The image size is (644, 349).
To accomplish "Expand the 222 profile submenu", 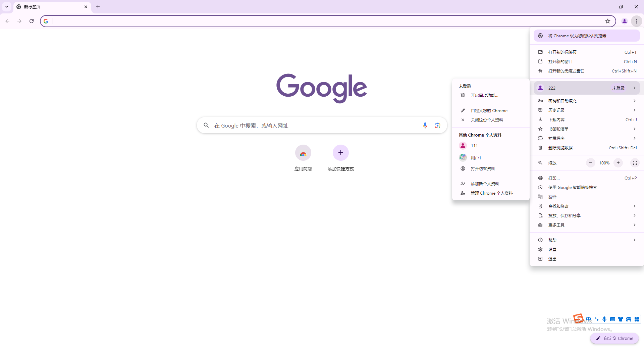I will pos(587,88).
